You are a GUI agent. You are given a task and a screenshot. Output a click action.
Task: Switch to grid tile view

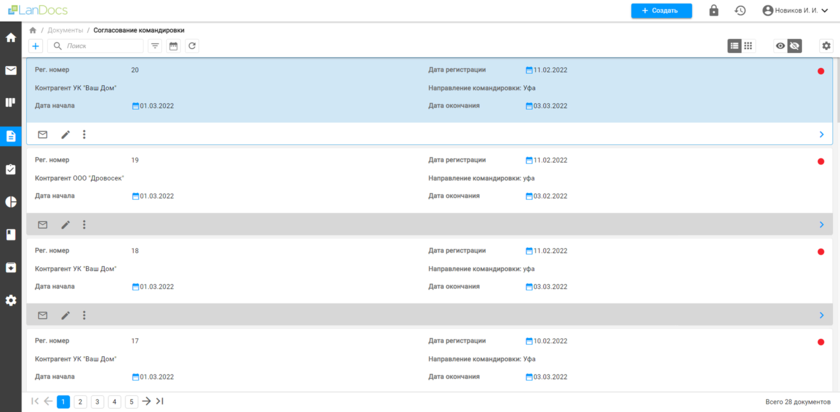(x=748, y=46)
